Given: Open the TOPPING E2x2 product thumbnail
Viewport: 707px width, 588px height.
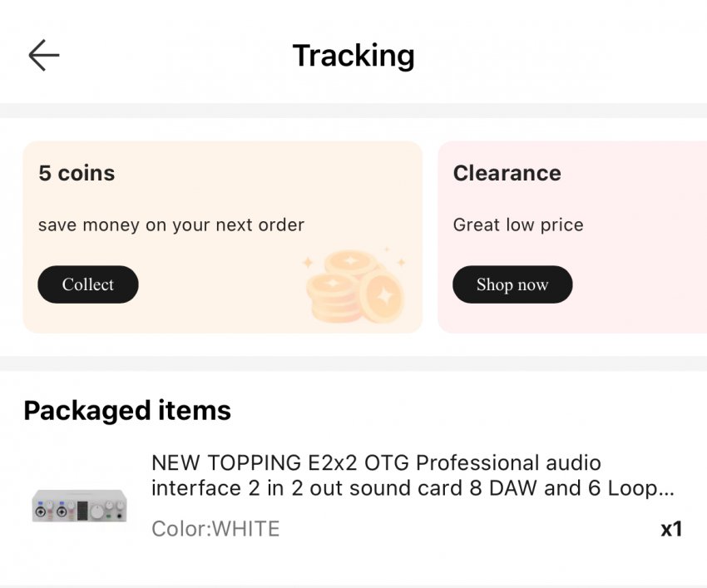Looking at the screenshot, I should pos(79,506).
